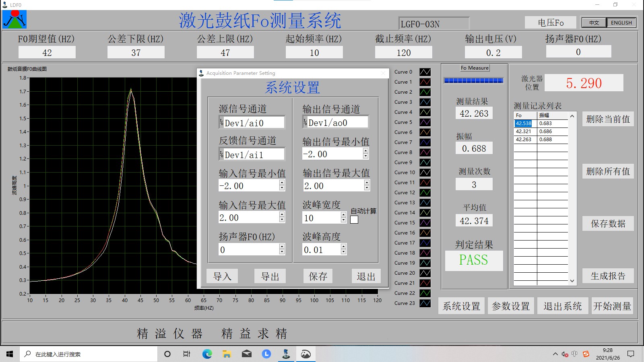This screenshot has height=362, width=644.
Task: Click the Curve 12 legend icon
Action: [x=425, y=193]
